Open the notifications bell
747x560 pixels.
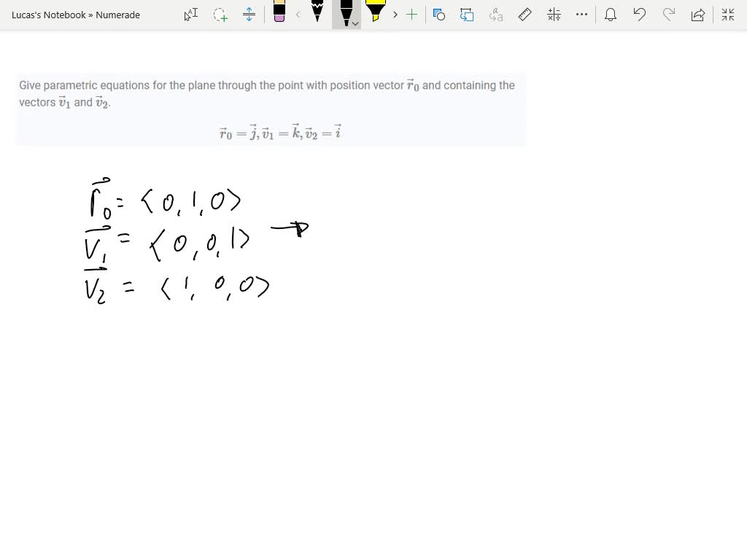pyautogui.click(x=611, y=15)
